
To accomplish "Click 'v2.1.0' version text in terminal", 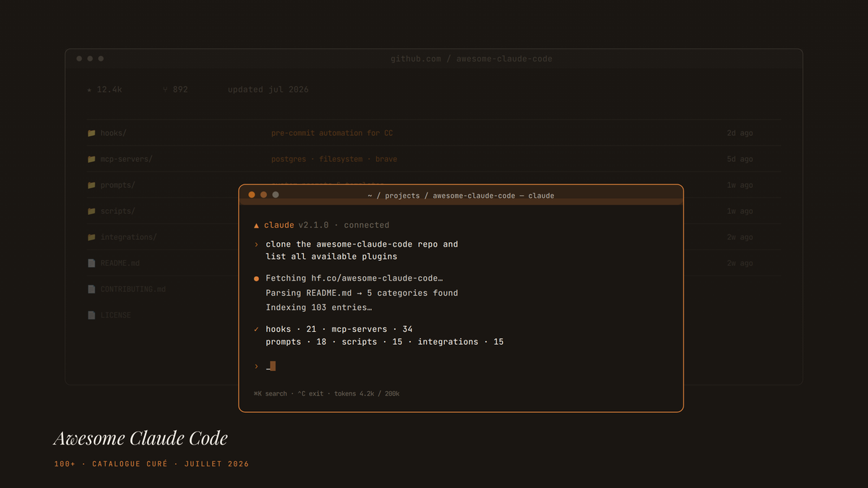I will click(x=313, y=226).
